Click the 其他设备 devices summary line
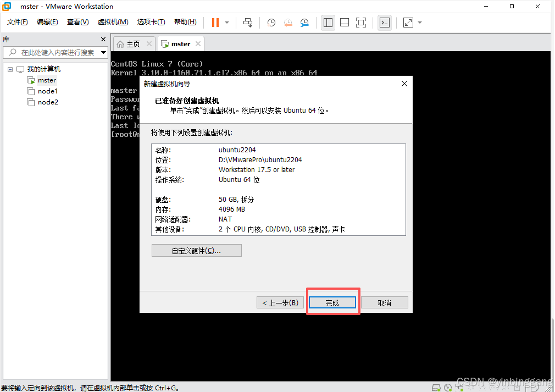The image size is (555, 392). [250, 229]
